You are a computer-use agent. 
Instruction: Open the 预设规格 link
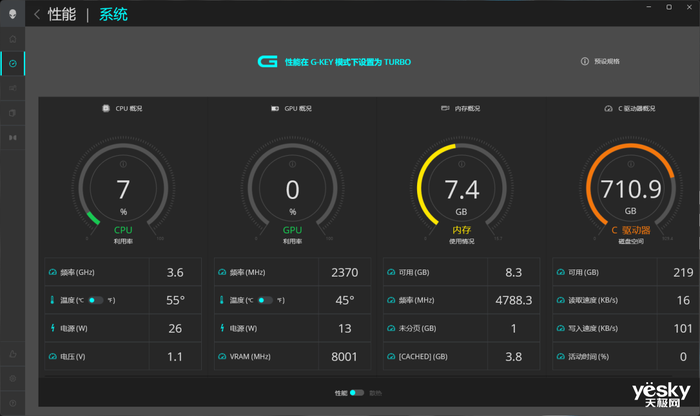607,61
